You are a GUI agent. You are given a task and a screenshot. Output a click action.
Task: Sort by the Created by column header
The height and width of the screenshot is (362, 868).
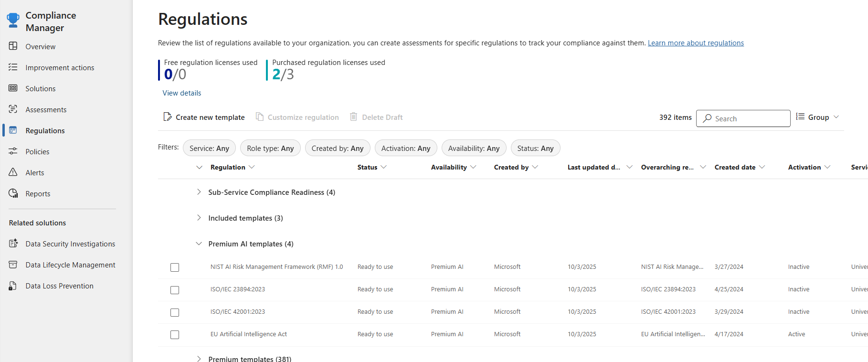click(x=516, y=167)
